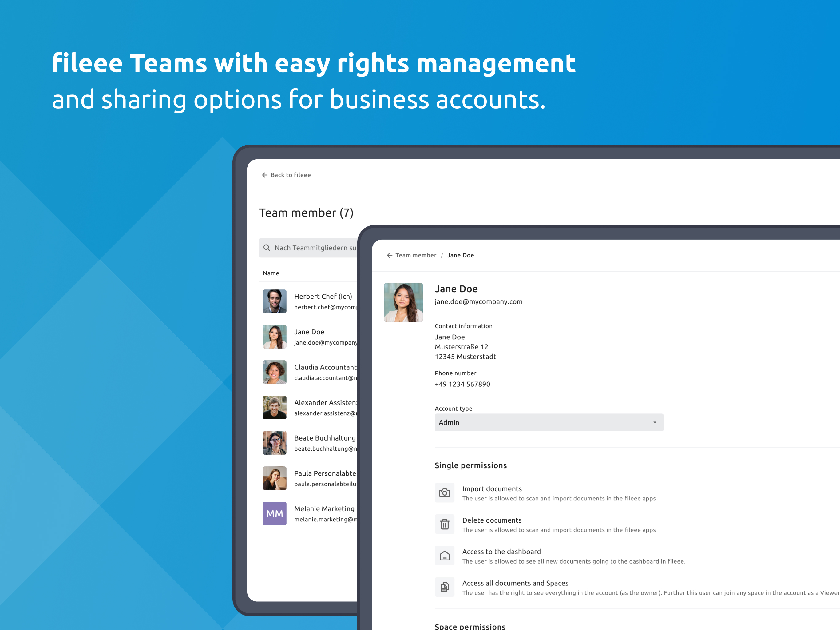Click the Team member (7) heading
Viewport: 840px width, 630px height.
pos(306,213)
